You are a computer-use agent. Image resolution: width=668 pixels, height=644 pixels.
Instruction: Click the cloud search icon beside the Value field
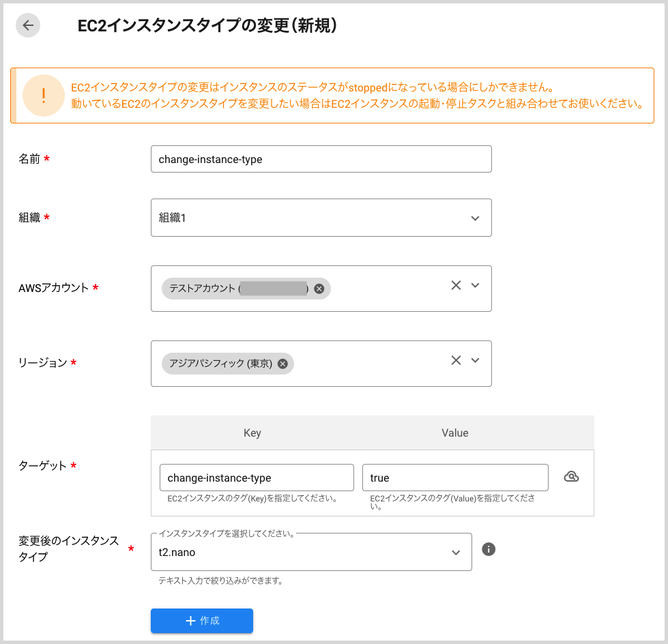coord(571,478)
